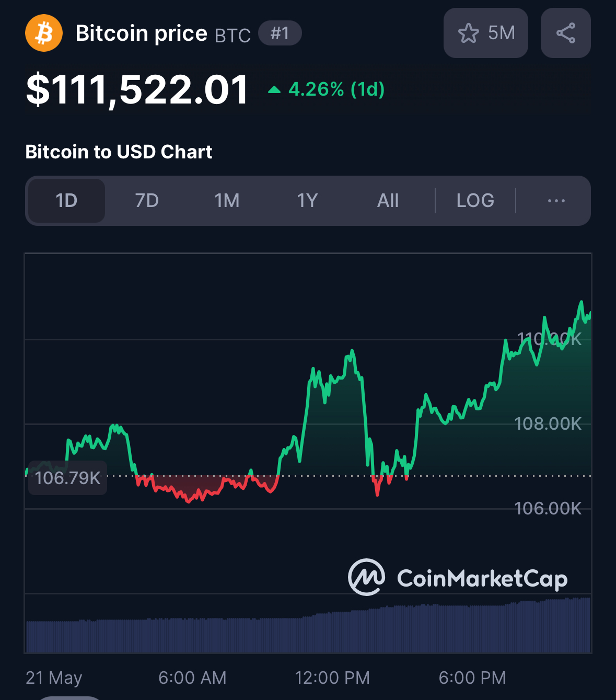Tap the 4.26% (1d) change label
Viewport: 616px width, 700px height.
point(336,89)
